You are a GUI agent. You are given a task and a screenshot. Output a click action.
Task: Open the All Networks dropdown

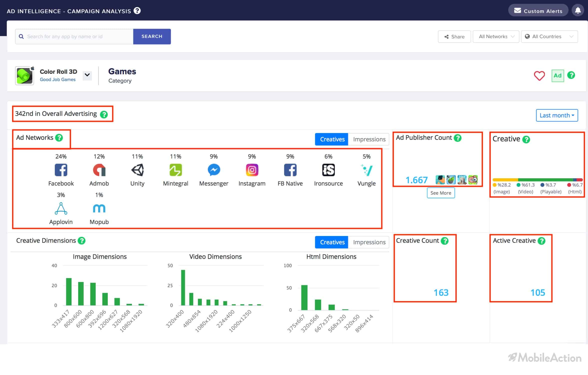[496, 37]
